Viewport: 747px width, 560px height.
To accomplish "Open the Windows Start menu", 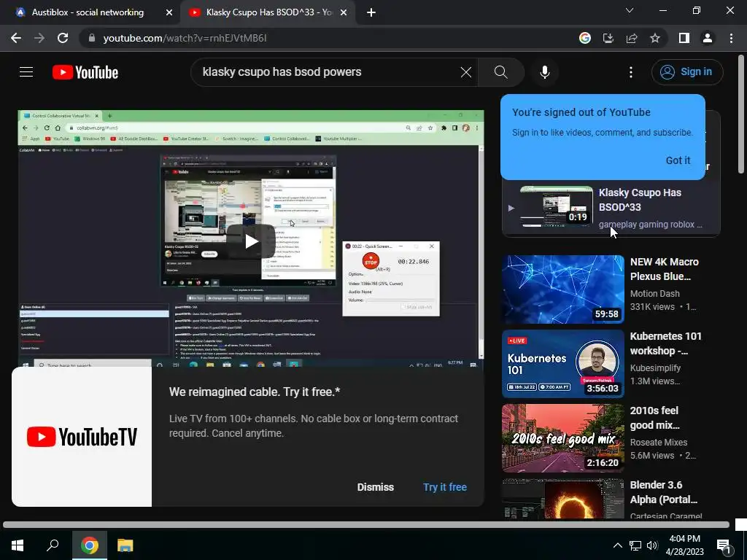I will coord(18,545).
